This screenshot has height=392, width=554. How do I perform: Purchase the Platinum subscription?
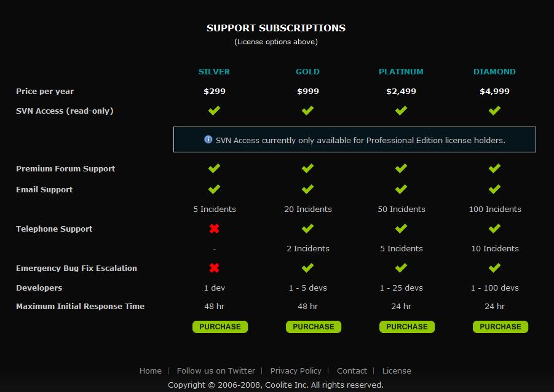407,327
